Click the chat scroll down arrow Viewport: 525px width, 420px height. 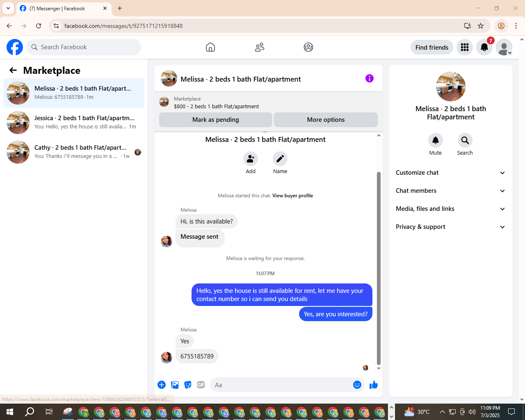379,368
